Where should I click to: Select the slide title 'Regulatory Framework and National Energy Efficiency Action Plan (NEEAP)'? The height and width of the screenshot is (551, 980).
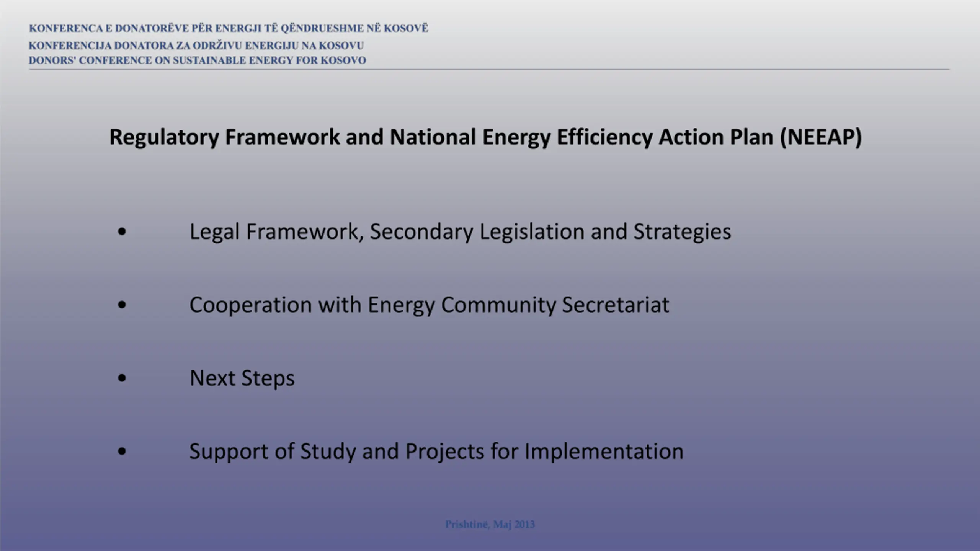point(486,137)
